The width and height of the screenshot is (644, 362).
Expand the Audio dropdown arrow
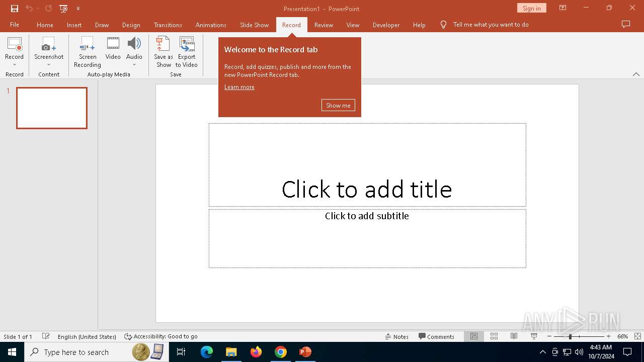tap(134, 64)
